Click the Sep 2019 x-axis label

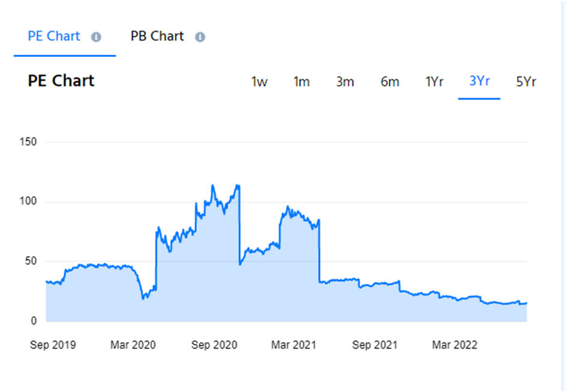pyautogui.click(x=53, y=345)
